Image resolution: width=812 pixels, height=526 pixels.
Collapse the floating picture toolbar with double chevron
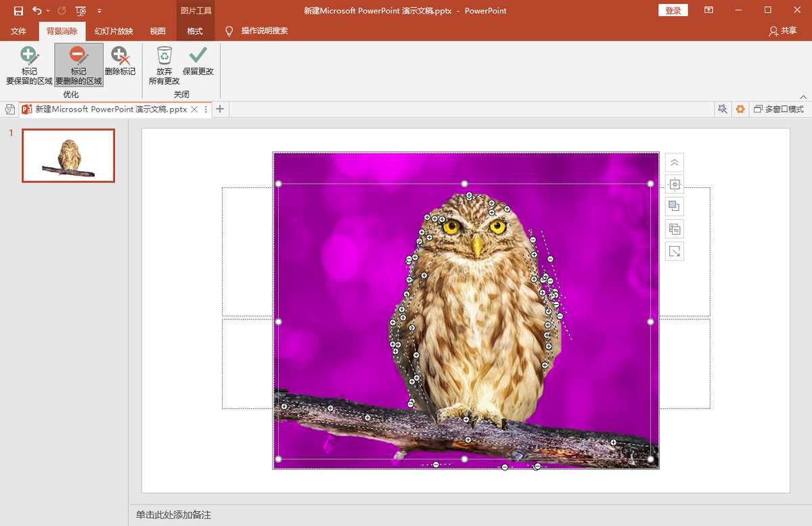(674, 162)
